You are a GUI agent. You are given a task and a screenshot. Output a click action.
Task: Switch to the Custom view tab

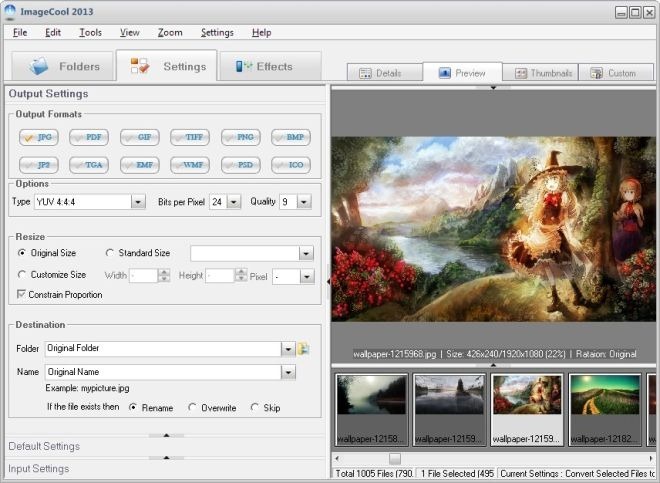(616, 73)
